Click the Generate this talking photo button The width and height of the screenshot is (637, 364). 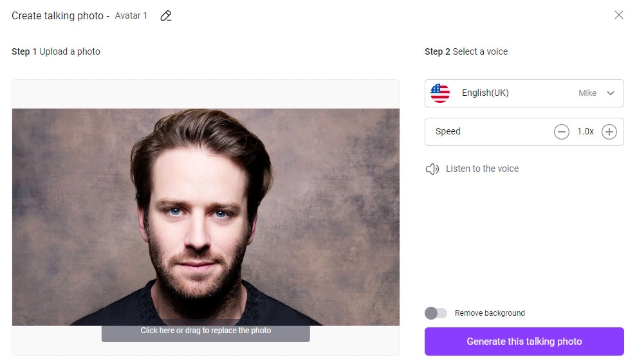(x=524, y=341)
